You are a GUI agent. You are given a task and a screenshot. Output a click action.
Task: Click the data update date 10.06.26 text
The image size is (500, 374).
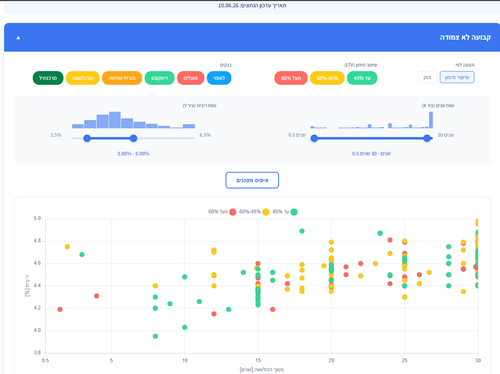252,6
